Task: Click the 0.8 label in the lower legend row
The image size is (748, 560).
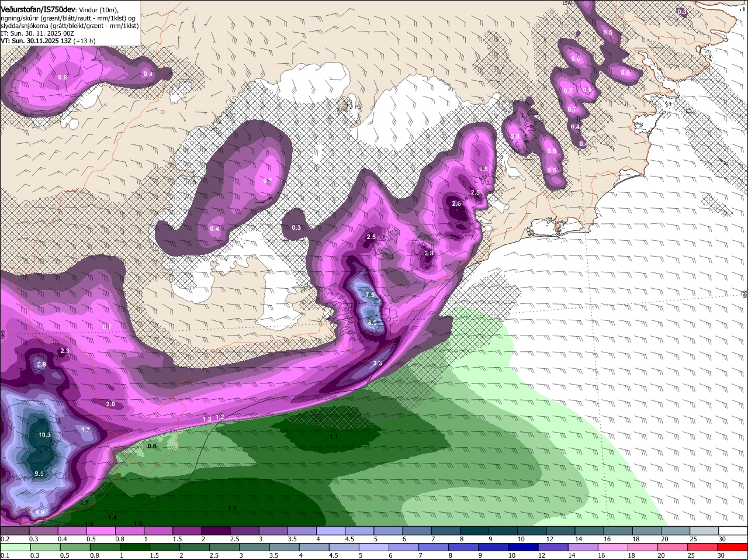Action: 95,555
